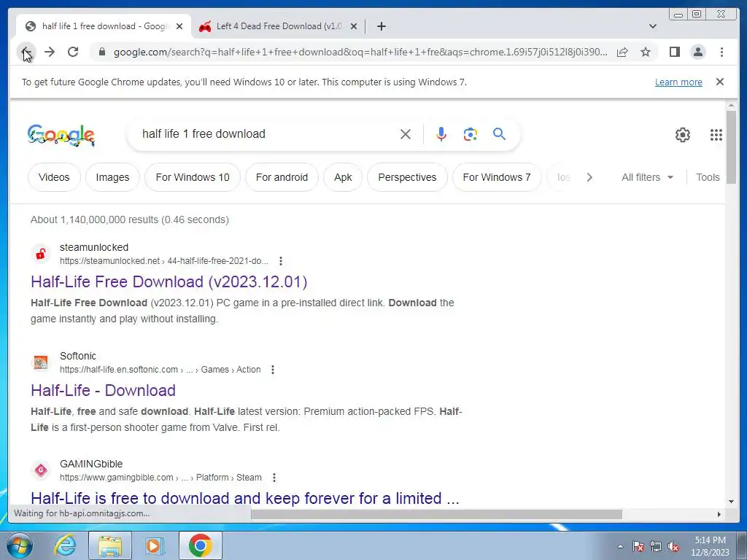Switch to the half life 1 free download tab

click(x=104, y=26)
